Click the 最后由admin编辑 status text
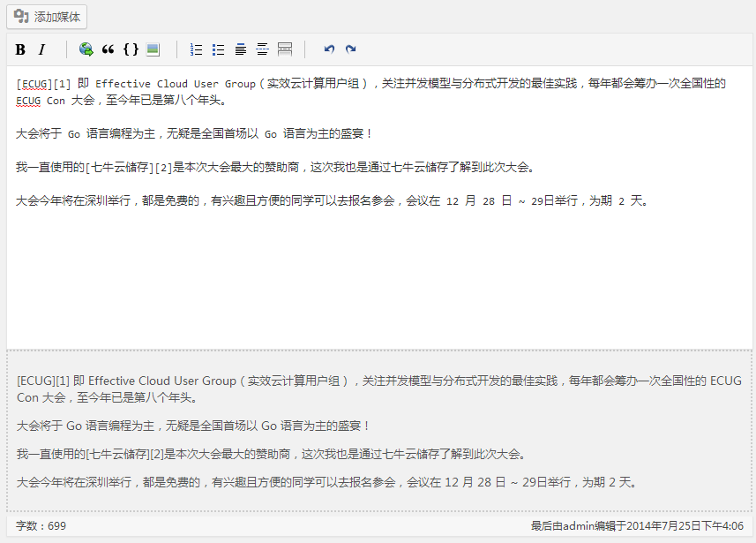Viewport: 756px width, 543px height. pyautogui.click(x=637, y=525)
